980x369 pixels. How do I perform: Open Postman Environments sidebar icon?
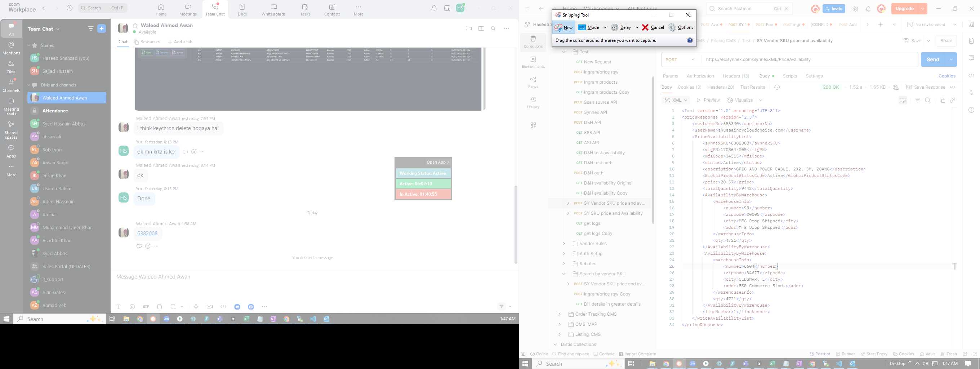tap(533, 62)
